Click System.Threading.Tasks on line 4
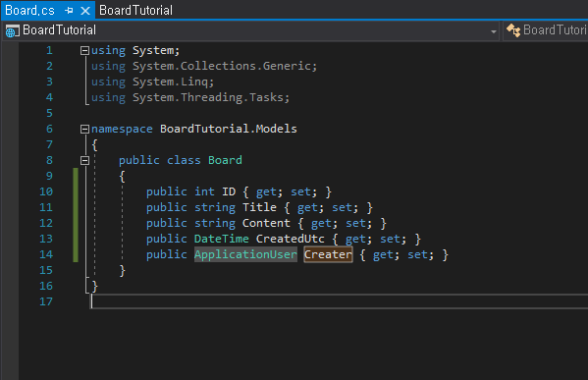 pyautogui.click(x=208, y=97)
